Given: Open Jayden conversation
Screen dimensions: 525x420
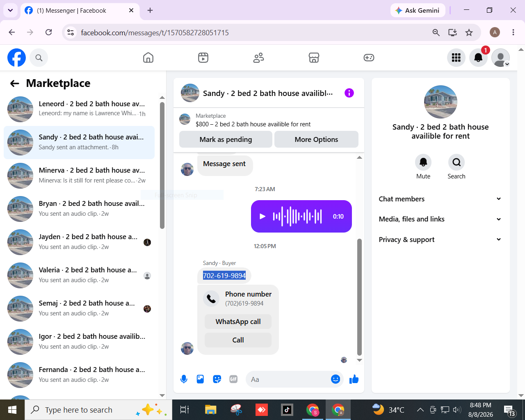Looking at the screenshot, I should click(x=79, y=242).
